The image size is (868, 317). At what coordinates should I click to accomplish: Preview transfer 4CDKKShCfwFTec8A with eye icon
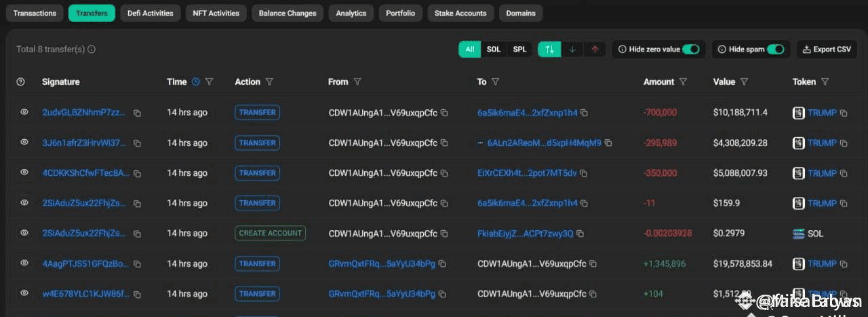click(x=24, y=172)
